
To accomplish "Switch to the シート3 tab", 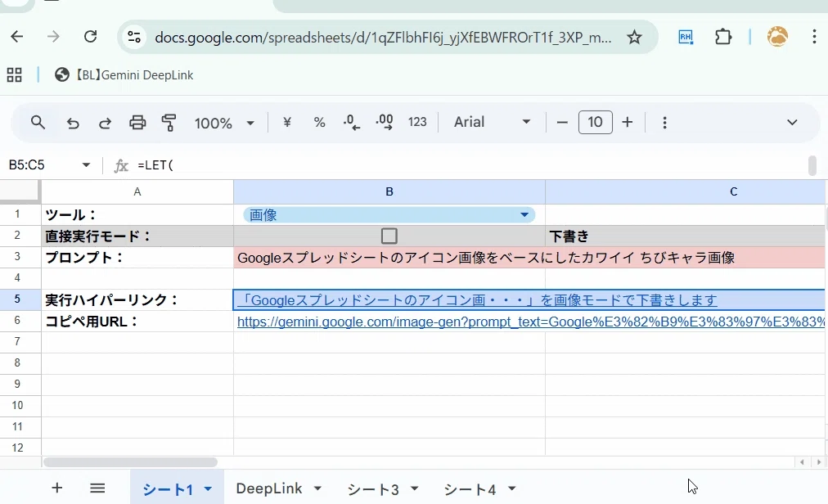I will point(373,489).
